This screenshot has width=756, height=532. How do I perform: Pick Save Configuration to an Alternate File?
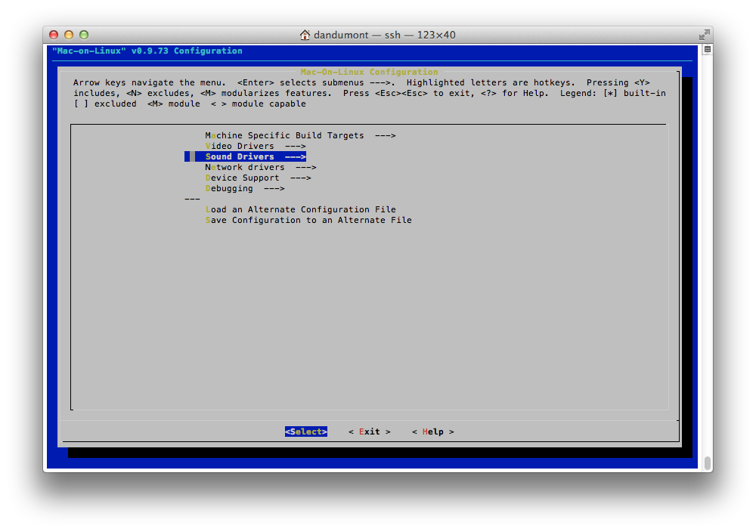coord(308,221)
